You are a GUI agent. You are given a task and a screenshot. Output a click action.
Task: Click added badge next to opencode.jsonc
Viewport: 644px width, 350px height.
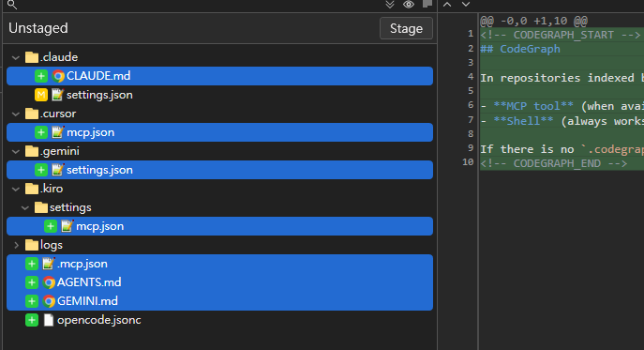coord(32,320)
